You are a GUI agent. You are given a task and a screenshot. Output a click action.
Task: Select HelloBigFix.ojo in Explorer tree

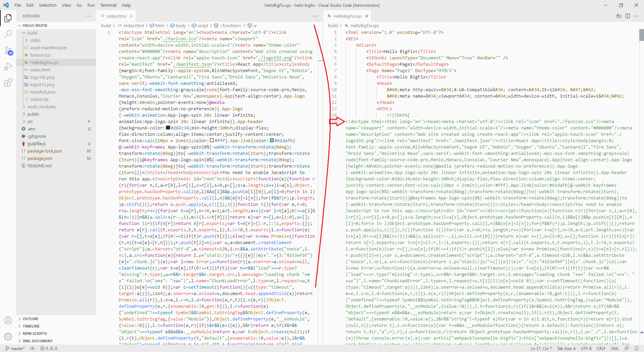[x=56, y=62]
